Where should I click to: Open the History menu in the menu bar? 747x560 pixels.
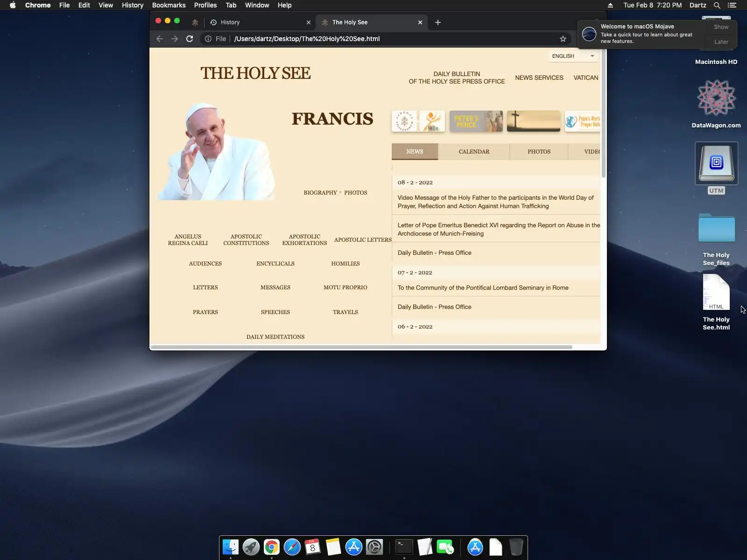(x=133, y=5)
